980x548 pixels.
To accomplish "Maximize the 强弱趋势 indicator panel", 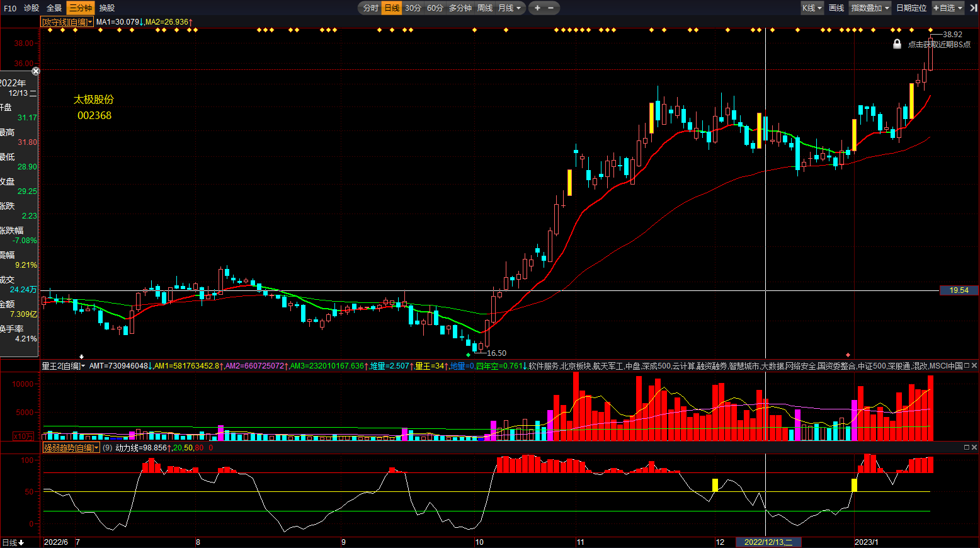I will 967,447.
